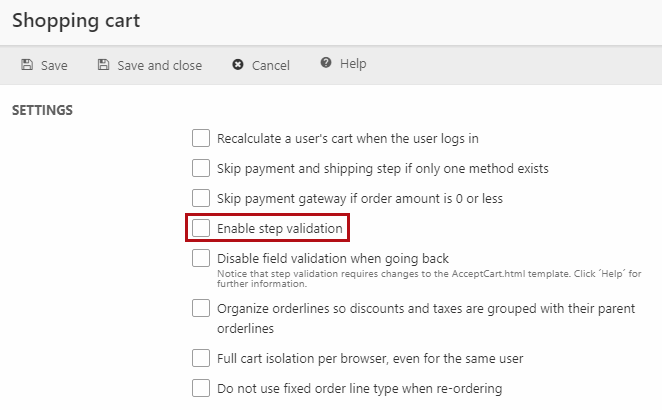This screenshot has height=410, width=662.
Task: Tick skip payment gateway for zero amount
Action: coord(201,198)
